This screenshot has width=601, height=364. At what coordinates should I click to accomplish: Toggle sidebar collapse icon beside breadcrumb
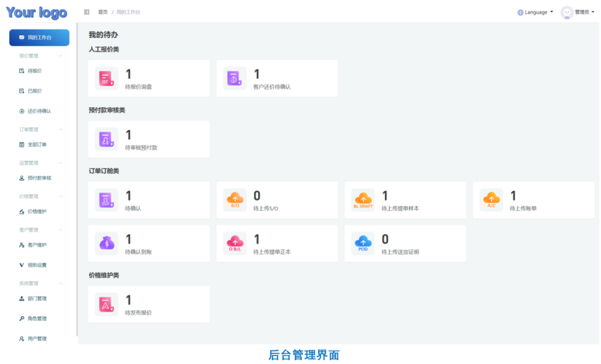[x=87, y=12]
